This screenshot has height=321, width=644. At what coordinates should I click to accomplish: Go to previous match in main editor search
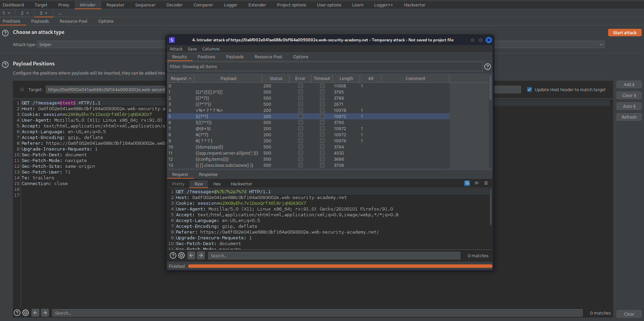(x=36, y=313)
